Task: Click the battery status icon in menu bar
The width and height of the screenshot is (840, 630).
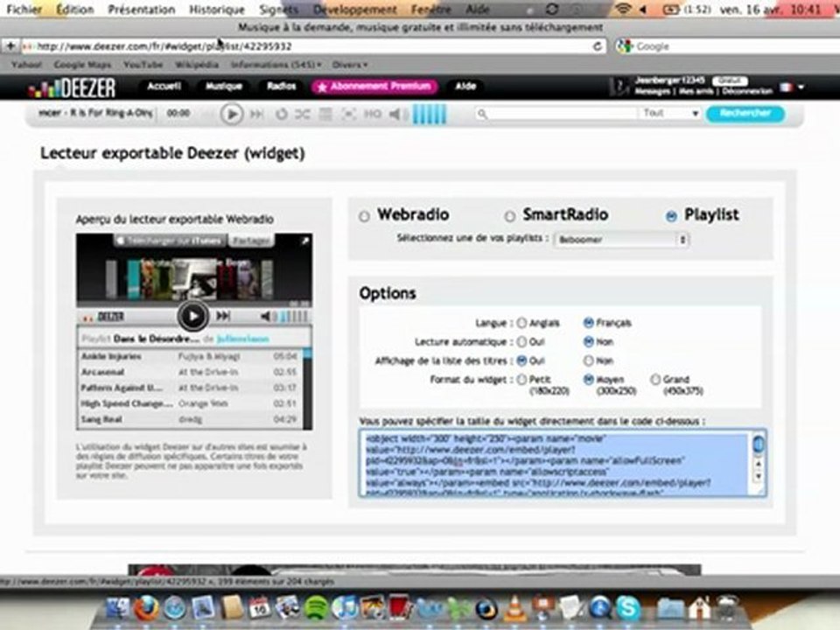Action: point(671,9)
